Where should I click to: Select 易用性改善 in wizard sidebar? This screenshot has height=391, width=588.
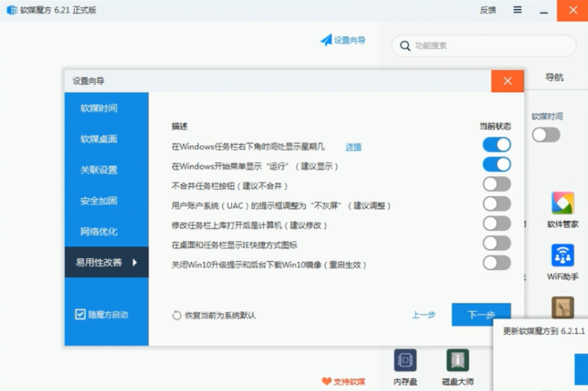(106, 262)
